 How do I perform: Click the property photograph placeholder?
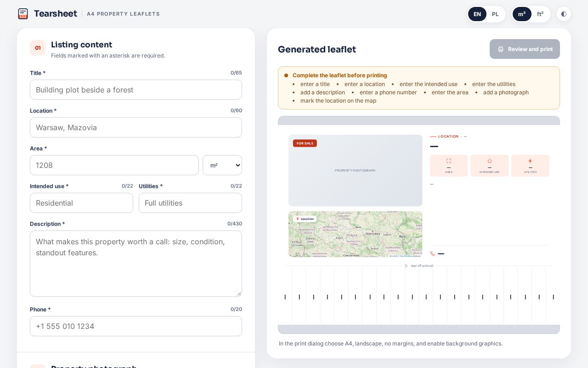coord(355,170)
